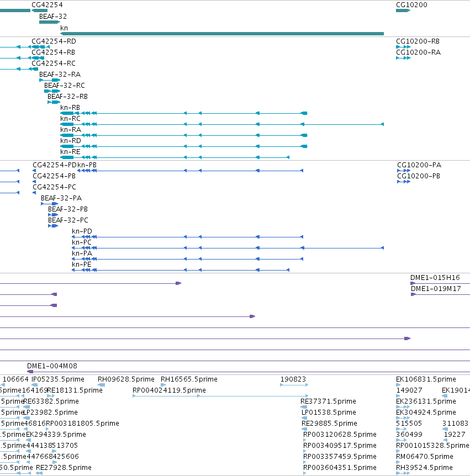
Task: Select the CG10200 gene glyph
Action: (x=403, y=10)
